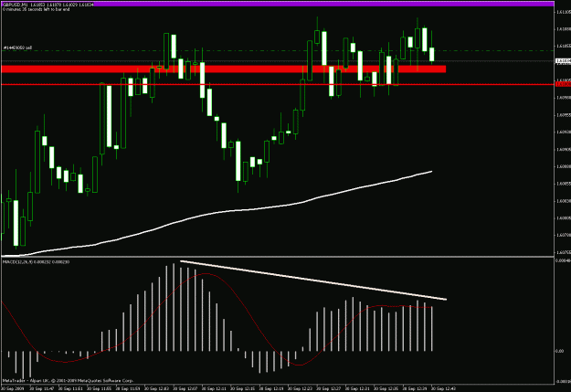
Task: Select the '#14459059 sell' order label
Action: coord(17,48)
